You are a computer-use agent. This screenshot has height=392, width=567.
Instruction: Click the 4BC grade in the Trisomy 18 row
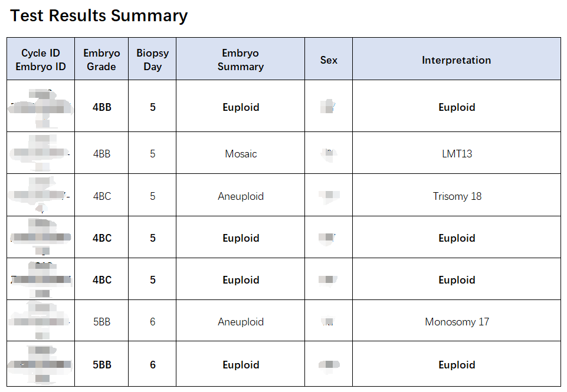101,196
